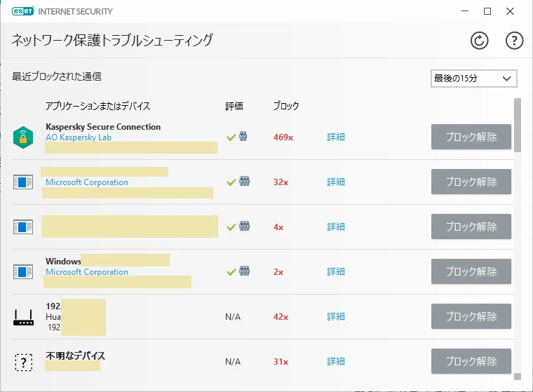Click the users reputation icon in the 4x row
Image resolution: width=533 pixels, height=392 pixels.
point(244,226)
